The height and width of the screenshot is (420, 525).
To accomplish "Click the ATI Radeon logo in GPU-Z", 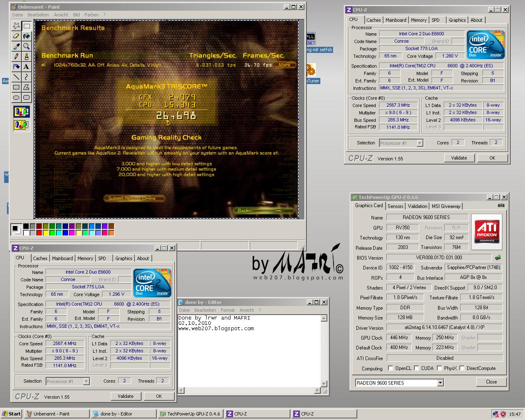I will point(487,231).
